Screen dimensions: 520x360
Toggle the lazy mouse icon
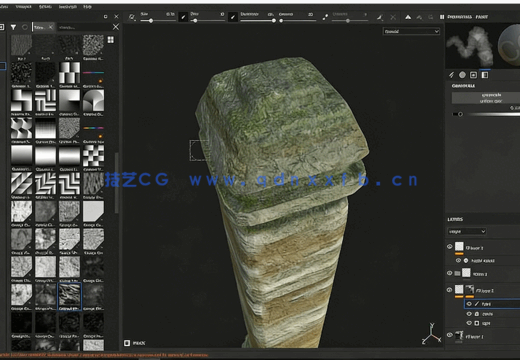coord(325,17)
